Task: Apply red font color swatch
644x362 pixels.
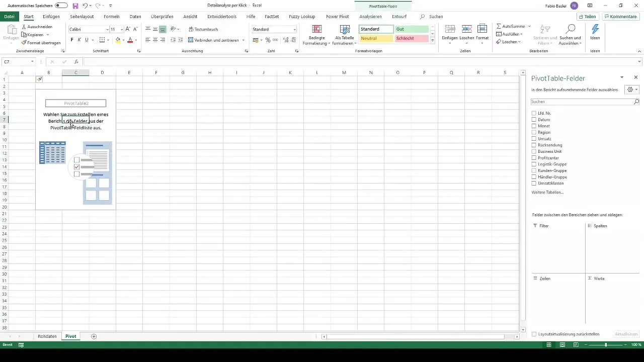Action: (x=130, y=40)
